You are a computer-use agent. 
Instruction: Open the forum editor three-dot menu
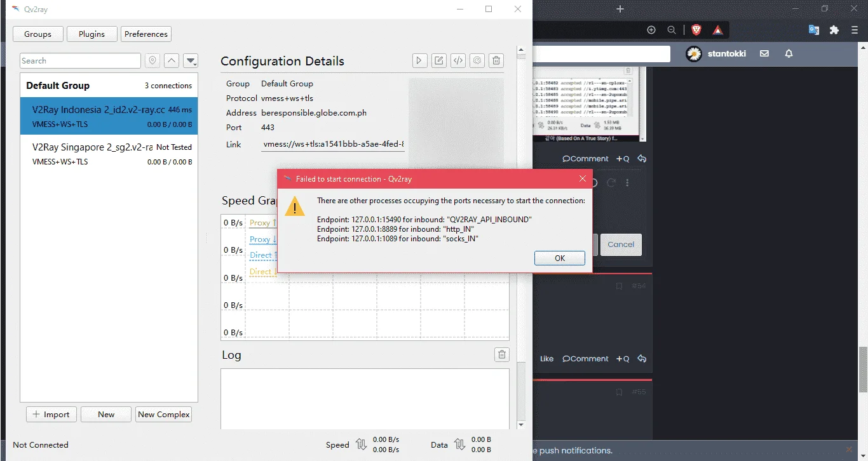tap(627, 183)
